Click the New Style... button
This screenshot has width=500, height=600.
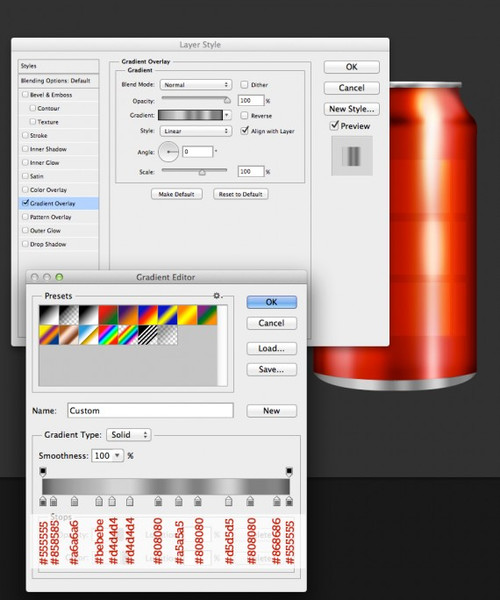point(352,109)
